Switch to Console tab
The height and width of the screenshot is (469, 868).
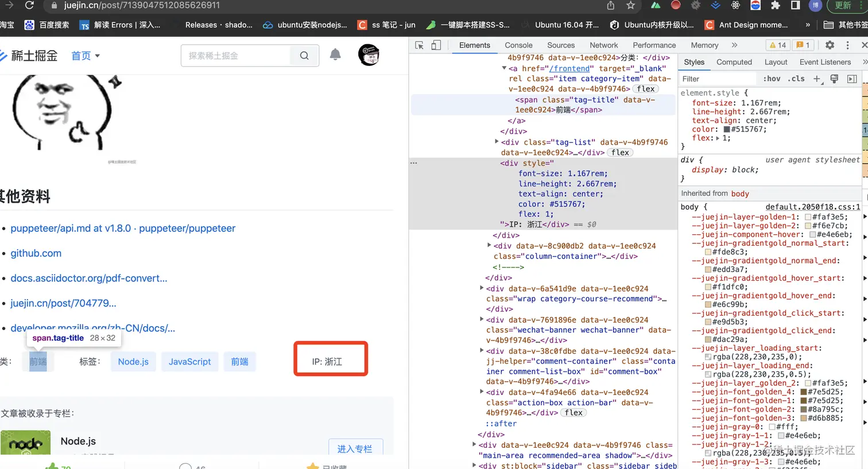518,45
